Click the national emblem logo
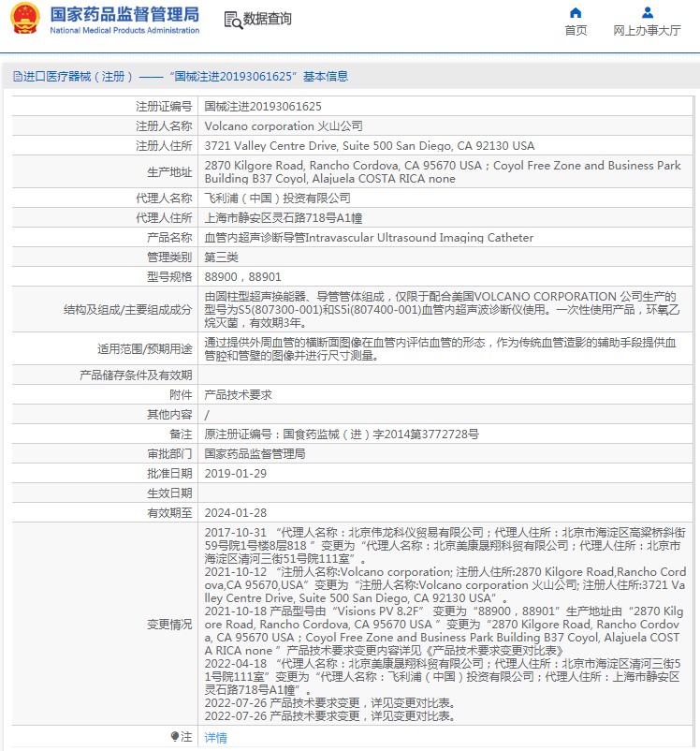This screenshot has width=700, height=751. 24,18
